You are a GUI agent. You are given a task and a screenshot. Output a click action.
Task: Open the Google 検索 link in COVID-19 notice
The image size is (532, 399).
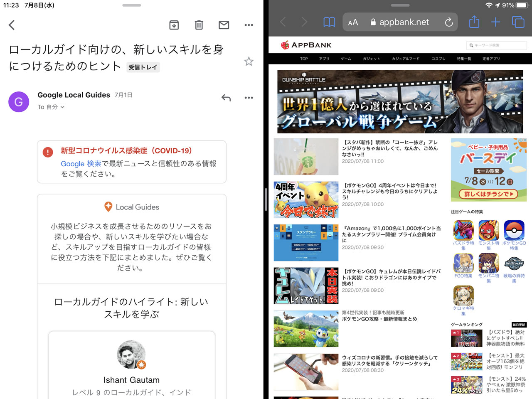point(81,164)
